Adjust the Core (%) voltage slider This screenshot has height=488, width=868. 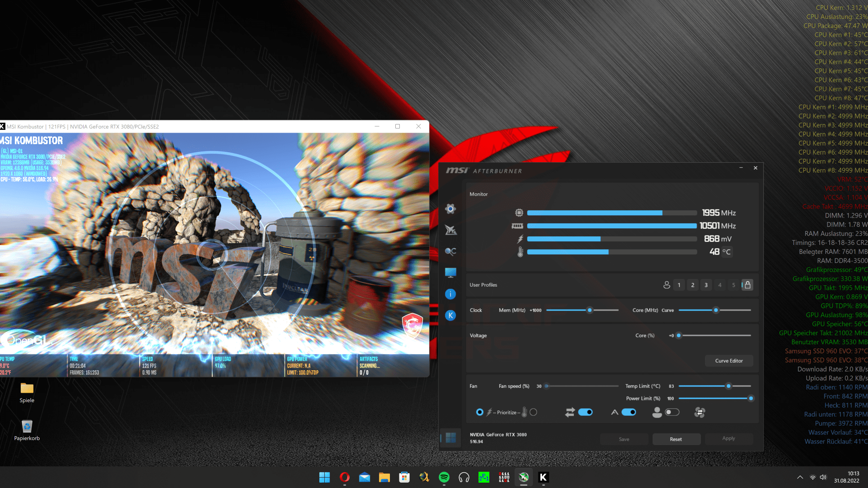tap(679, 335)
